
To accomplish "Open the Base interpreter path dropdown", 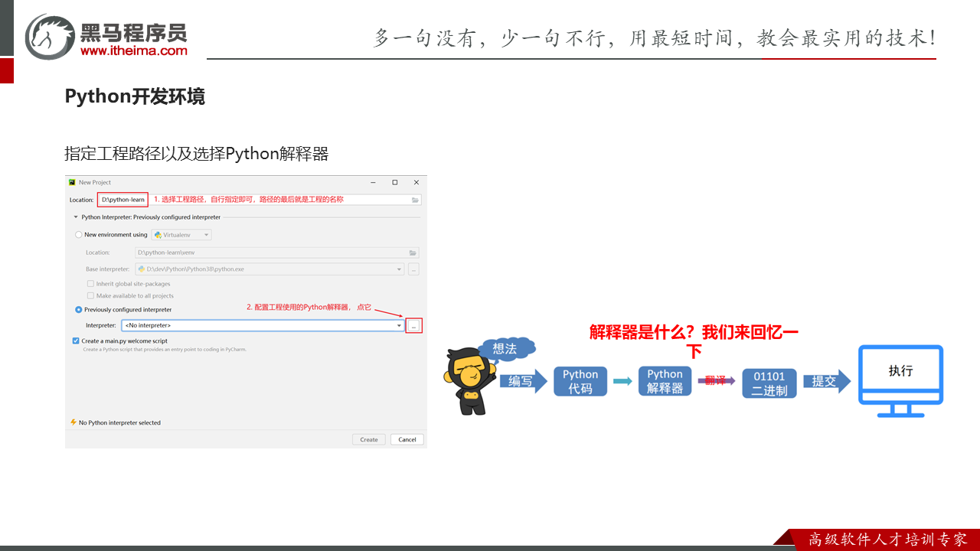I will coord(269,269).
